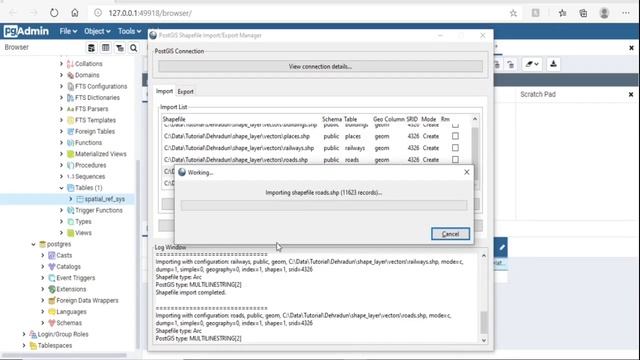
Task: Click the Shapefile column header
Action: pos(174,119)
